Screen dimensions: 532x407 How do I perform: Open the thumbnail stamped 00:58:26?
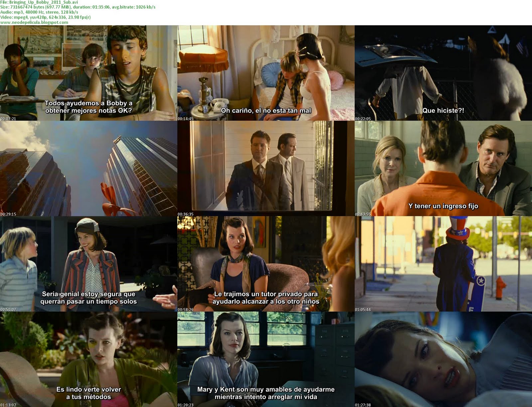[x=266, y=264]
